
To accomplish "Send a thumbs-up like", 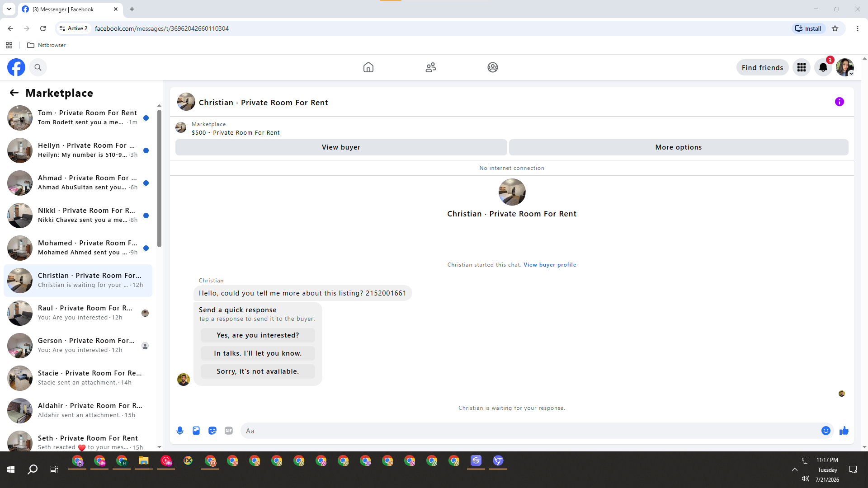I will click(844, 431).
